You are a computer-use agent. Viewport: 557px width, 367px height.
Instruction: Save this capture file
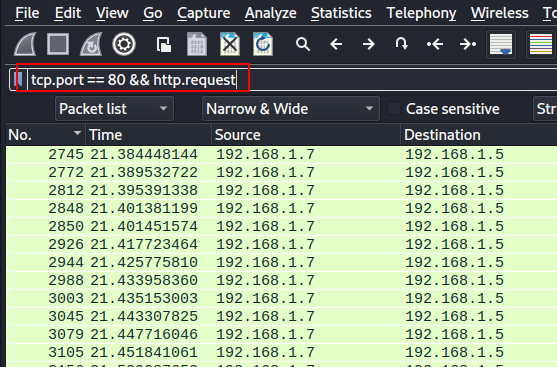click(197, 44)
